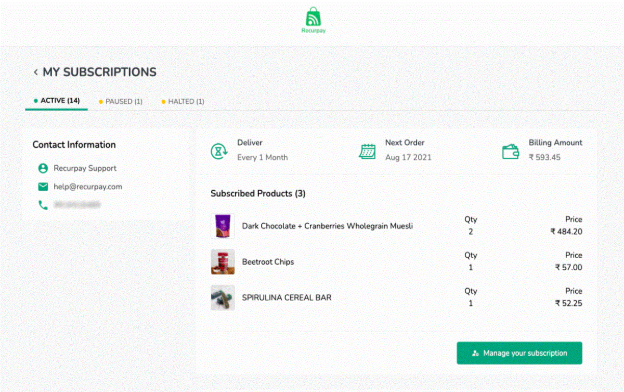
Task: Click the ₹ 484.20 price
Action: pos(566,232)
